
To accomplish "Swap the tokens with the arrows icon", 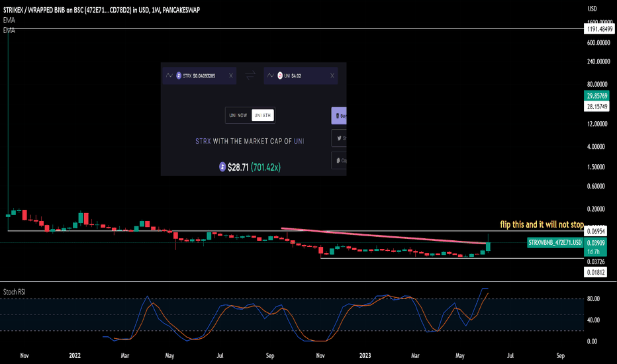I will tap(250, 75).
